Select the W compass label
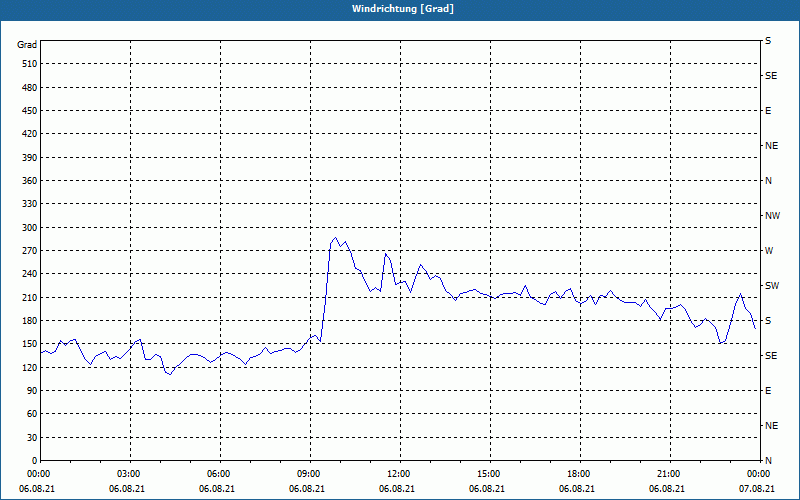800x500 pixels. coord(769,251)
